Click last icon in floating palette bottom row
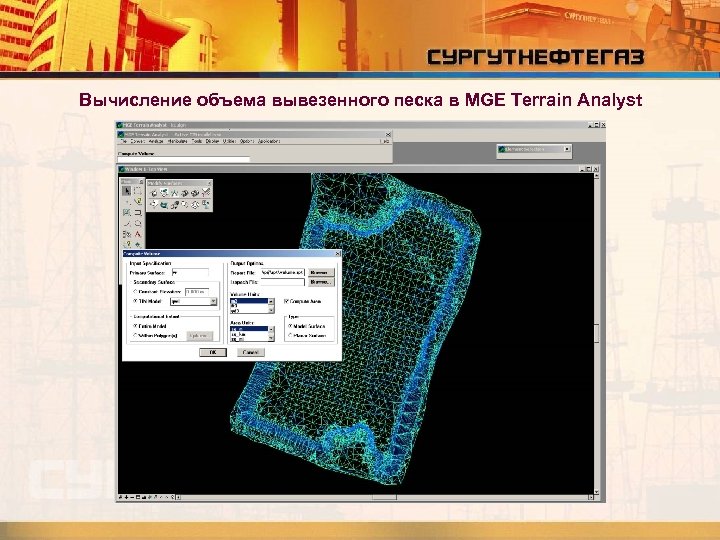Viewport: 720px width, 540px height. point(205,204)
